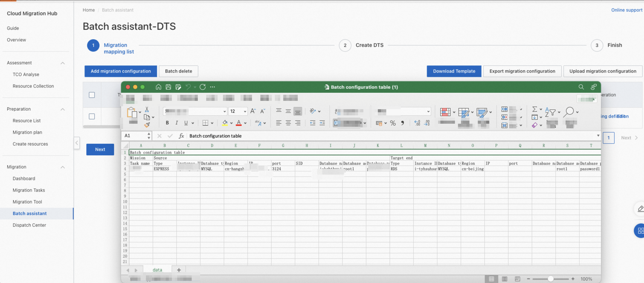The height and width of the screenshot is (283, 644).
Task: Click the AutoSum sigma icon
Action: coord(535,109)
